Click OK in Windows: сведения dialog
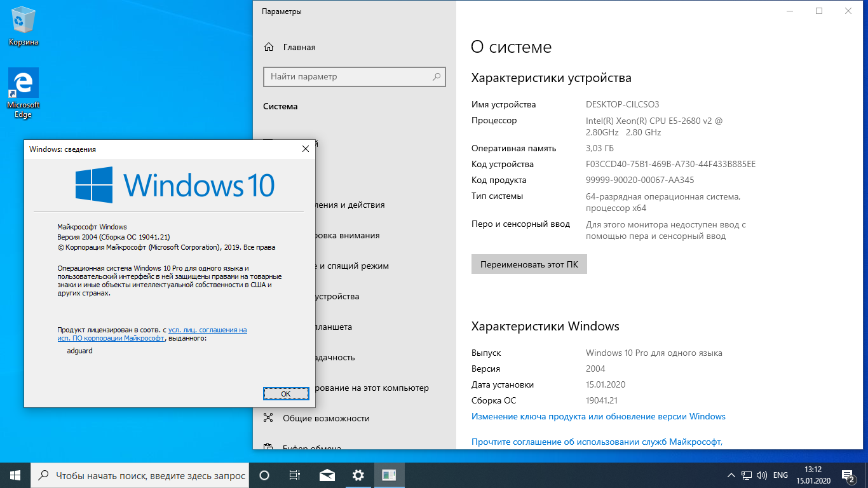868x488 pixels. click(286, 394)
